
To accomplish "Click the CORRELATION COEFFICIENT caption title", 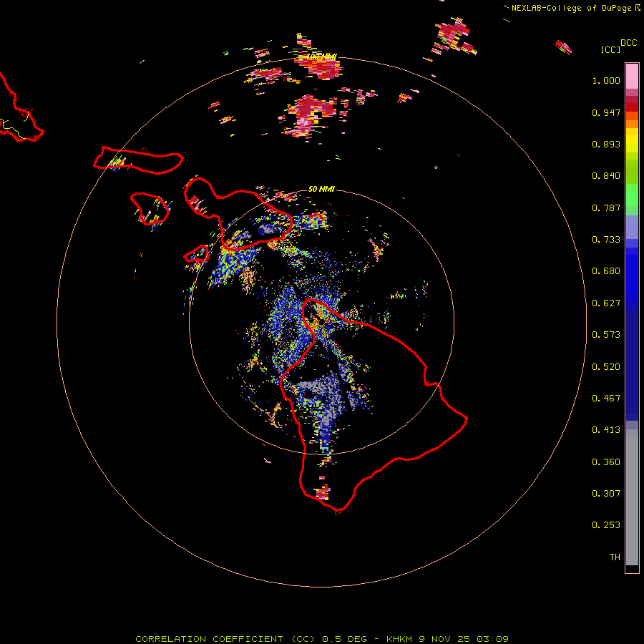I will [210, 639].
